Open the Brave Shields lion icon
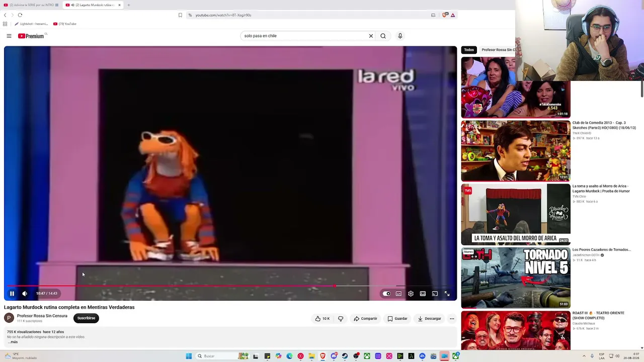This screenshot has width=644, height=362. (x=445, y=15)
